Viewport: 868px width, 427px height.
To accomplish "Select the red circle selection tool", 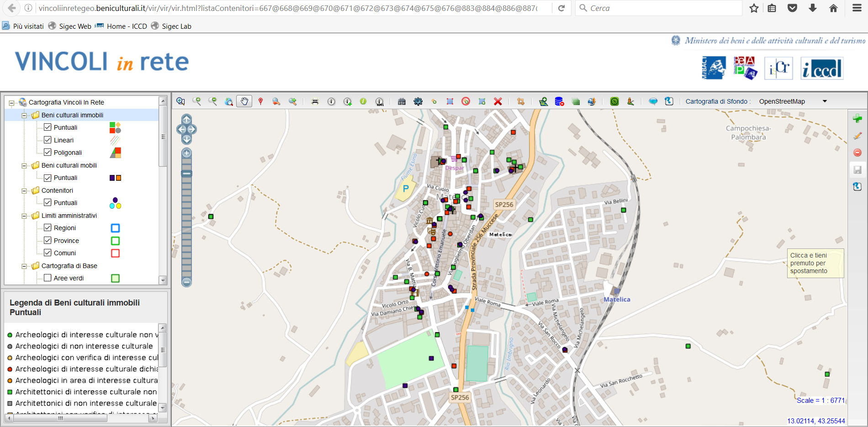I will tap(466, 101).
